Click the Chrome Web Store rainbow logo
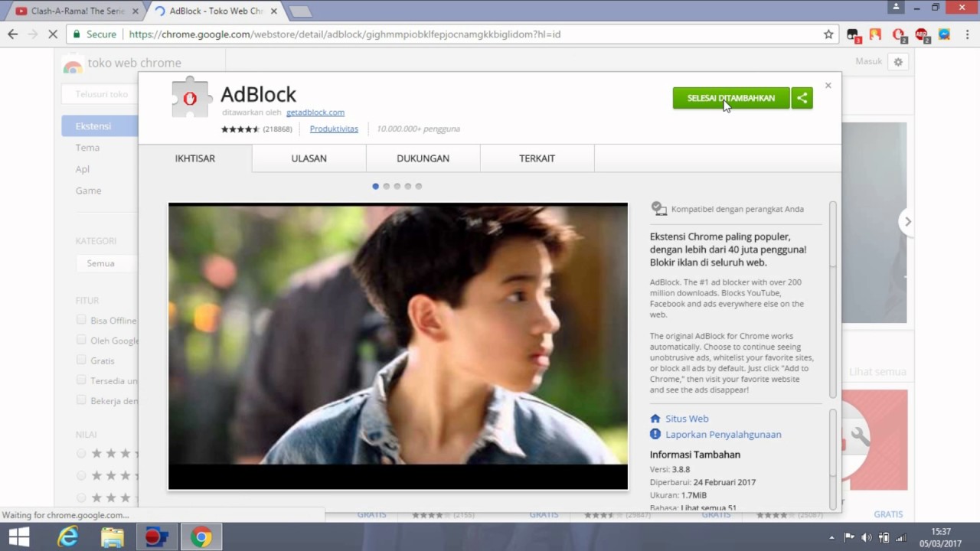The image size is (980, 551). coord(73,66)
